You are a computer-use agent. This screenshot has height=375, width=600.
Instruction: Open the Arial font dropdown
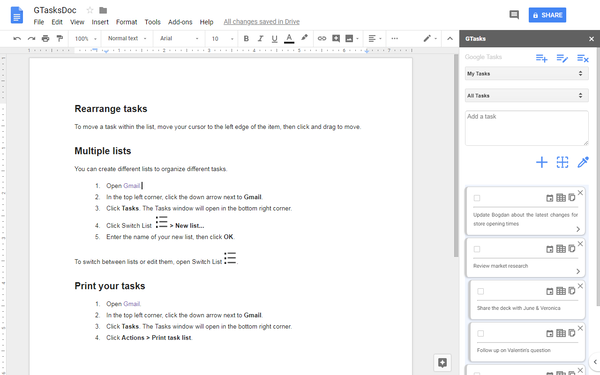[179, 38]
